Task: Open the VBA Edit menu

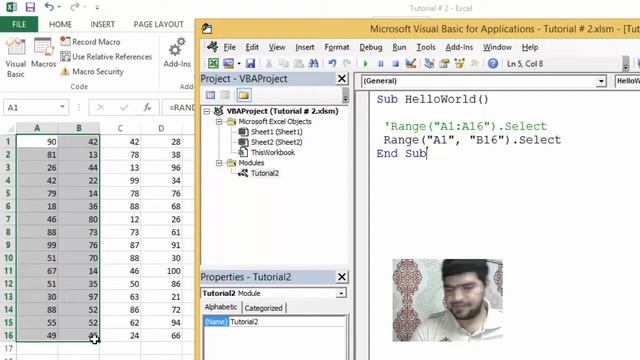Action: tap(252, 47)
